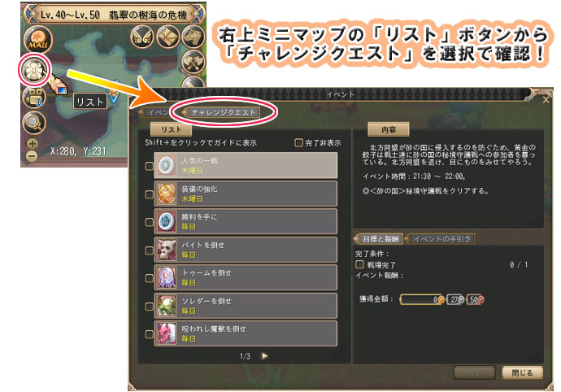Check the box beside 人気の一戦 quest
Image resolution: width=561 pixels, height=392 pixels.
(150, 166)
